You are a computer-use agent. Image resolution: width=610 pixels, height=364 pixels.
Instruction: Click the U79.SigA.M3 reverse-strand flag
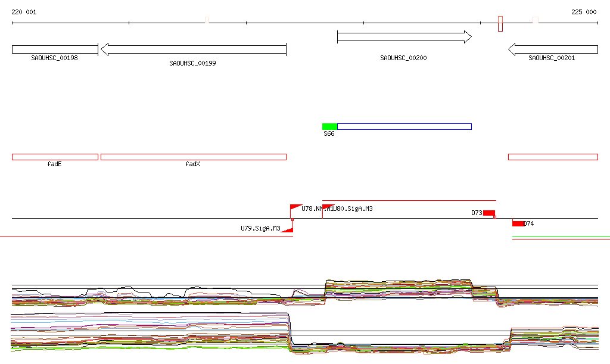click(x=287, y=229)
